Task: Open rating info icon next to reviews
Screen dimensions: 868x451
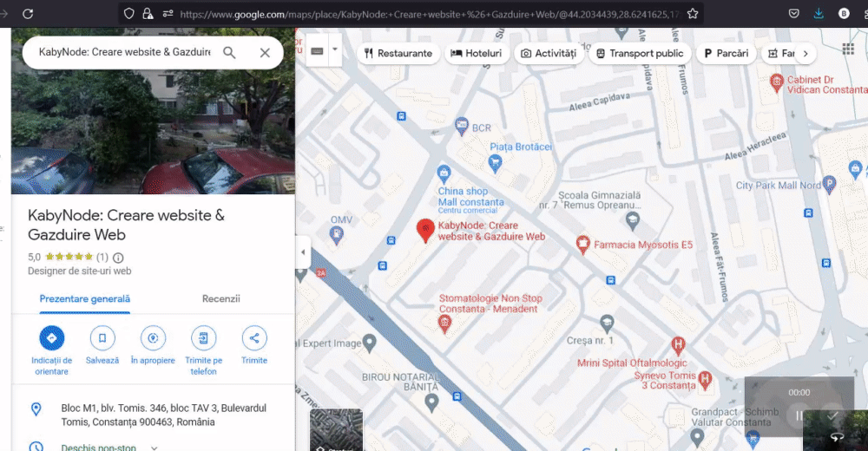Action: (x=118, y=258)
